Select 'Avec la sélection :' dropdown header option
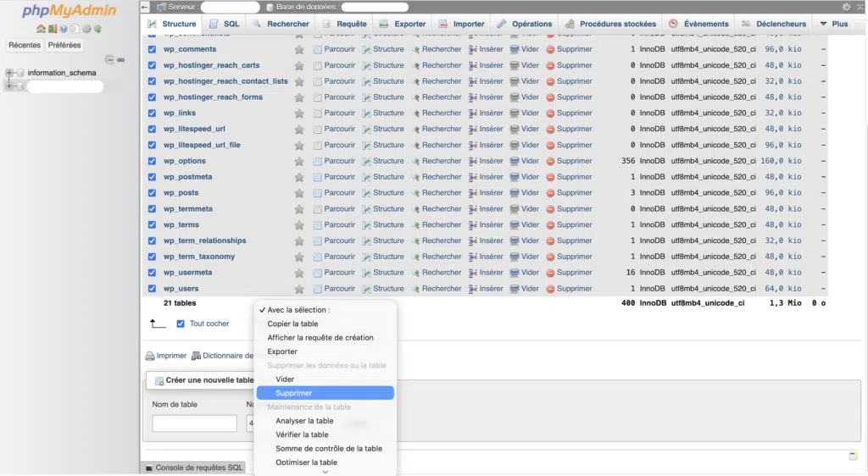Viewport: 868px width, 476px height. pos(325,310)
